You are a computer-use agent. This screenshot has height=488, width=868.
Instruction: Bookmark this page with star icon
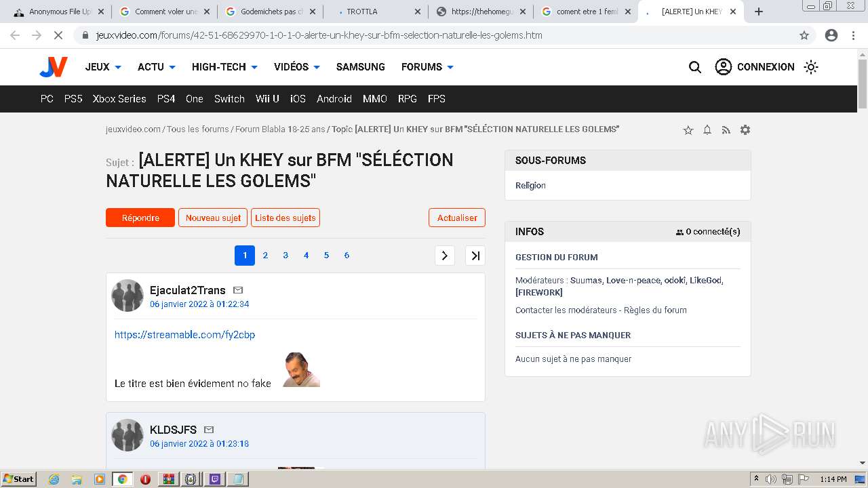804,35
